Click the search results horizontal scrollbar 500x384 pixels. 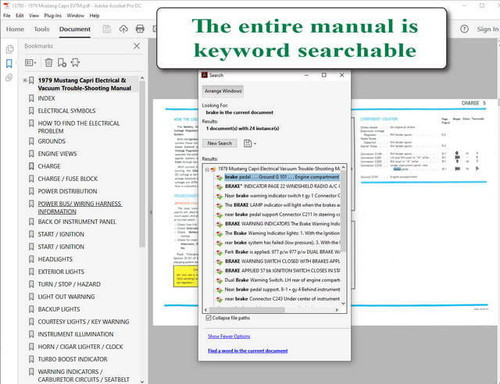click(247, 310)
